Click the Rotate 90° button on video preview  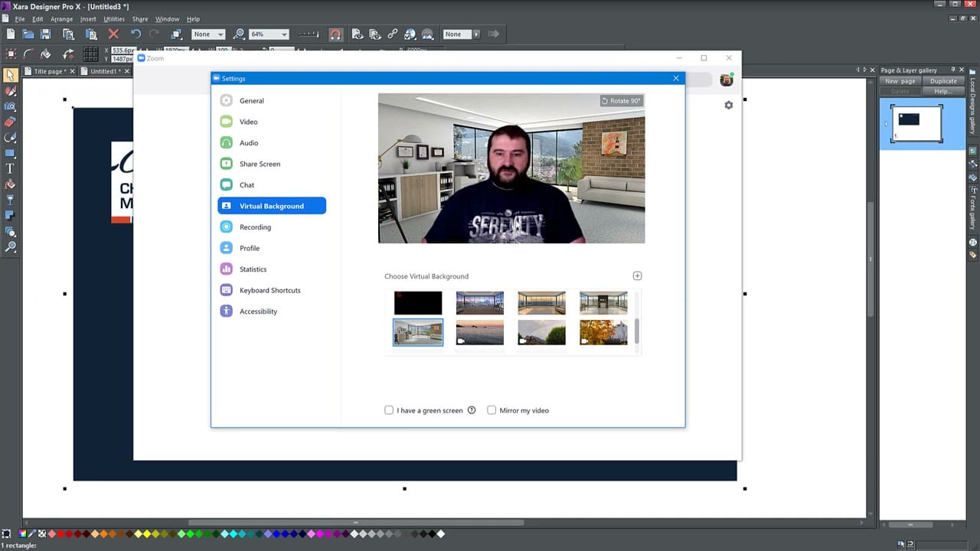click(x=621, y=100)
